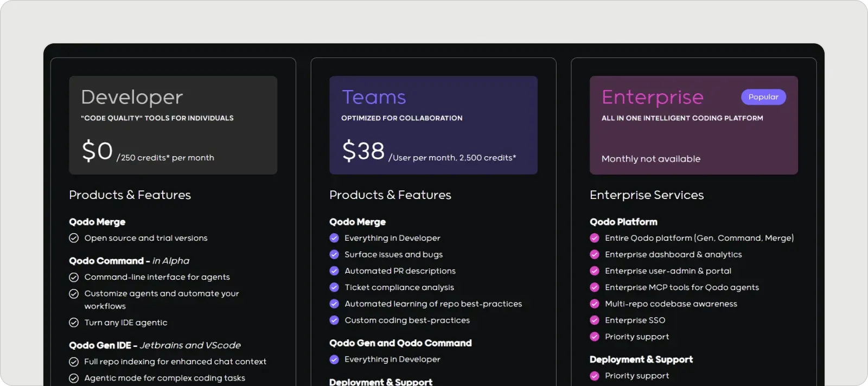This screenshot has width=868, height=386.
Task: Click the pink checkmark under Deployment & Support in Enterprise
Action: tap(595, 376)
